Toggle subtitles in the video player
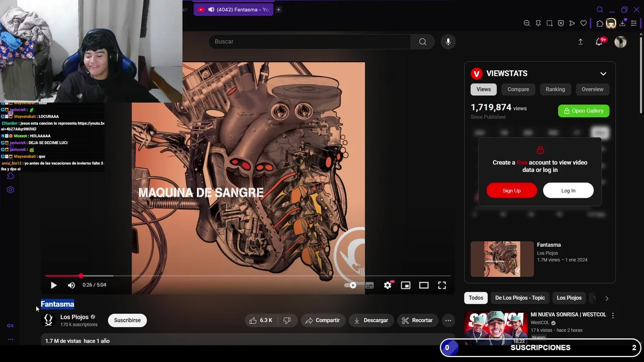The width and height of the screenshot is (644, 362). tap(370, 285)
